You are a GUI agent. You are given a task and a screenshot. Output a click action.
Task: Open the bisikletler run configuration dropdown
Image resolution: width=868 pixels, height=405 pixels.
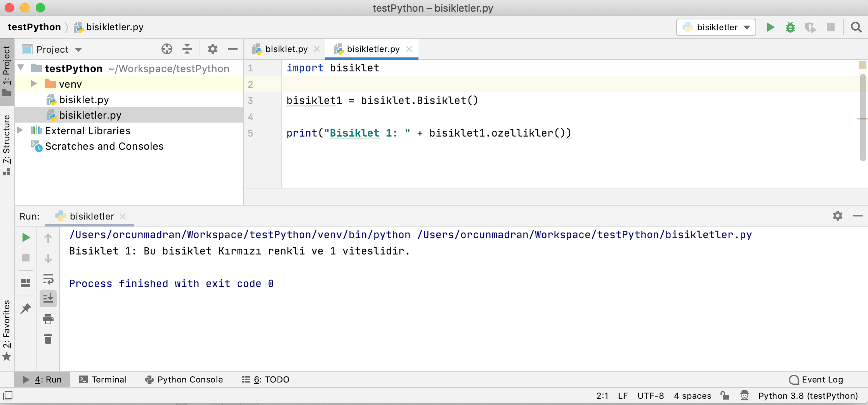click(716, 27)
